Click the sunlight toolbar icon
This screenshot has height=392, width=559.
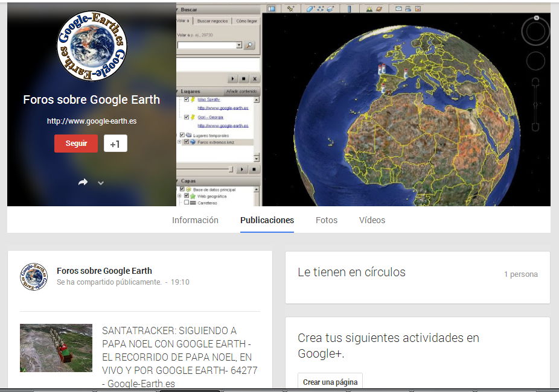point(369,9)
